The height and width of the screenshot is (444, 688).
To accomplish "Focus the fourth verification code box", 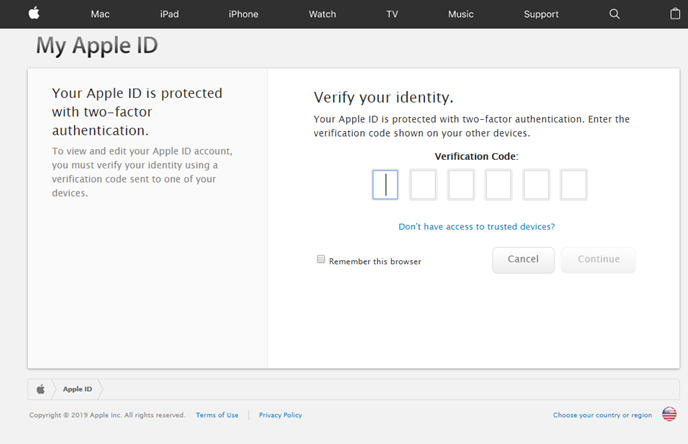I will (x=498, y=185).
